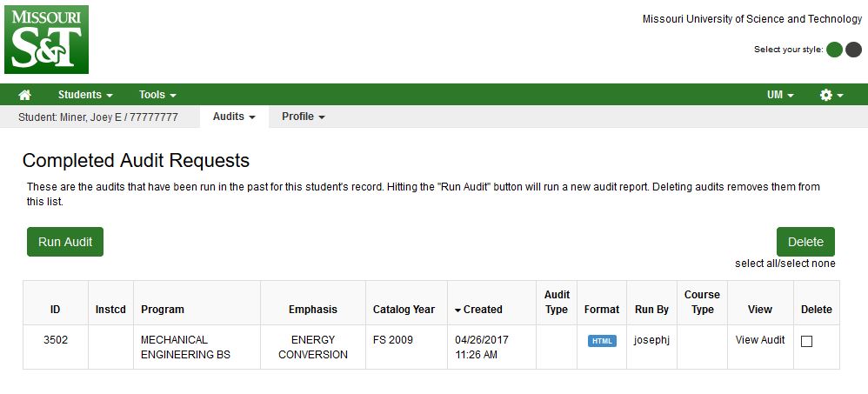Check the Delete box for audit 3502
This screenshot has height=394, width=868.
pos(806,342)
